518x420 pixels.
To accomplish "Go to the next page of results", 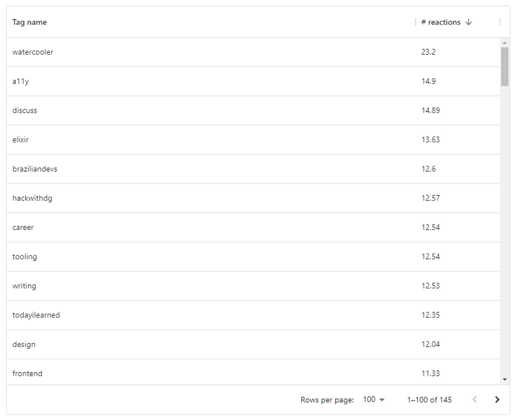I will (x=497, y=399).
